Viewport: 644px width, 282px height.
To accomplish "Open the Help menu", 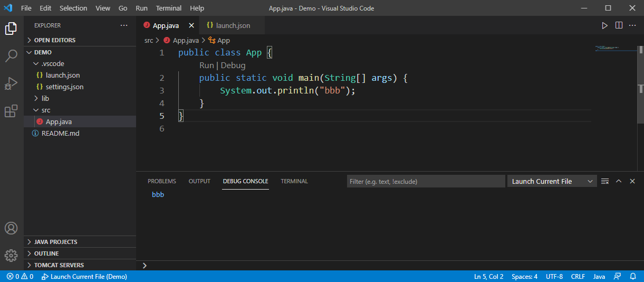I will (x=197, y=8).
